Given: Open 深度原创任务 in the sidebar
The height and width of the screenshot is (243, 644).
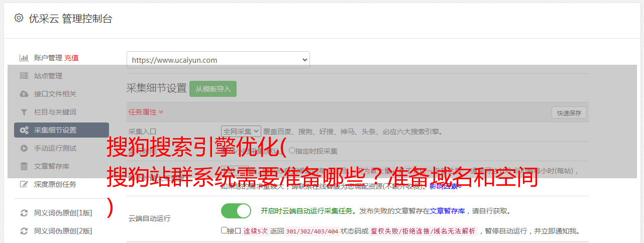Looking at the screenshot, I should pos(55,184).
